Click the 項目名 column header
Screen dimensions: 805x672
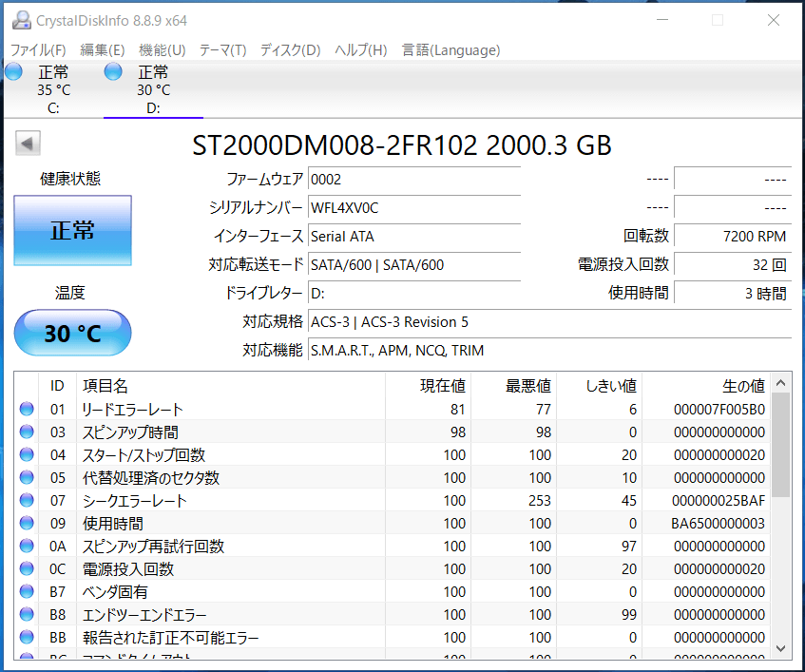tap(231, 386)
